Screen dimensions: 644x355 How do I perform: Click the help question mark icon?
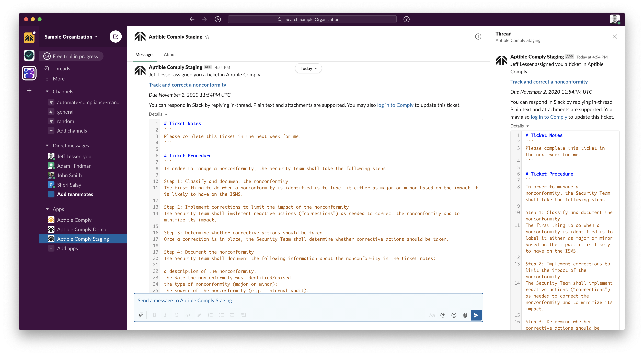(406, 19)
